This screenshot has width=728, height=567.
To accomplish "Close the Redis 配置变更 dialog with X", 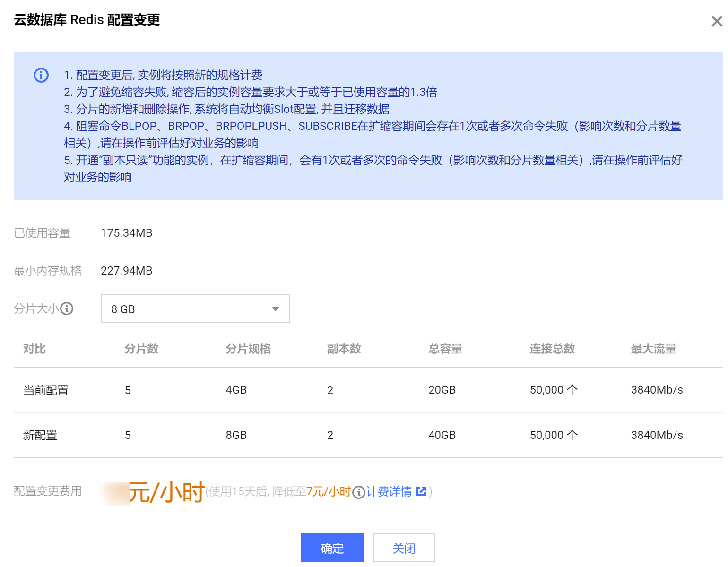I will (717, 21).
